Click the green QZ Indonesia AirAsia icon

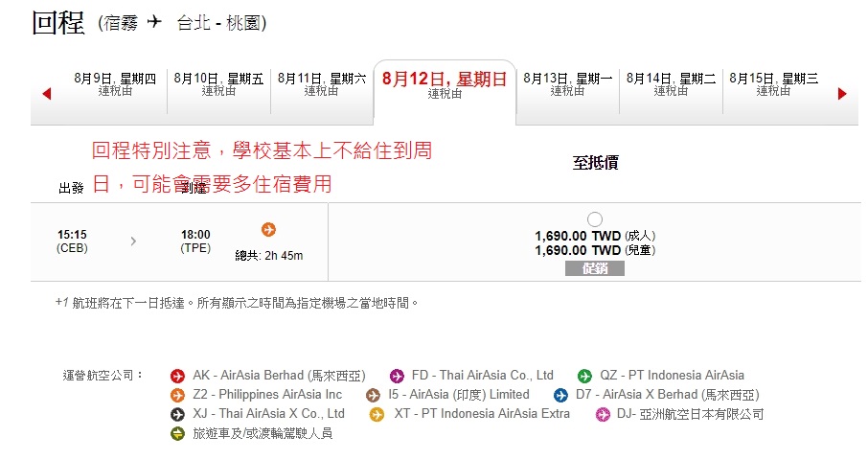pos(585,376)
